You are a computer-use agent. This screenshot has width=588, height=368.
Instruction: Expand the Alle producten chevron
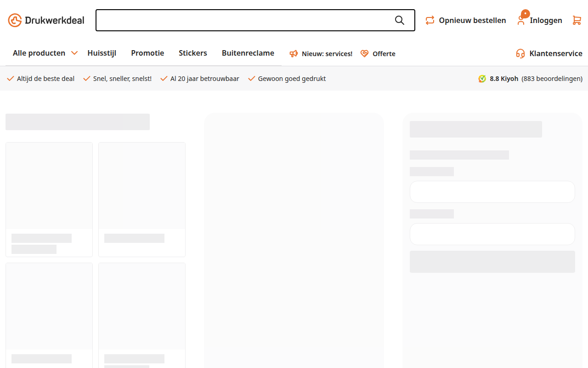(74, 53)
